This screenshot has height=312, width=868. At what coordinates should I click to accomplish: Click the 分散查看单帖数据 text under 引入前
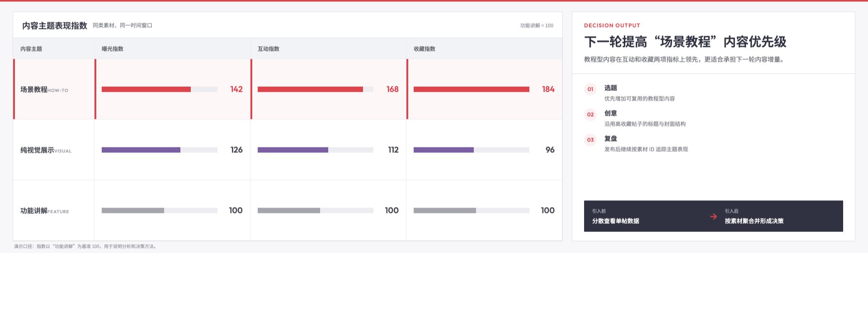(x=616, y=221)
